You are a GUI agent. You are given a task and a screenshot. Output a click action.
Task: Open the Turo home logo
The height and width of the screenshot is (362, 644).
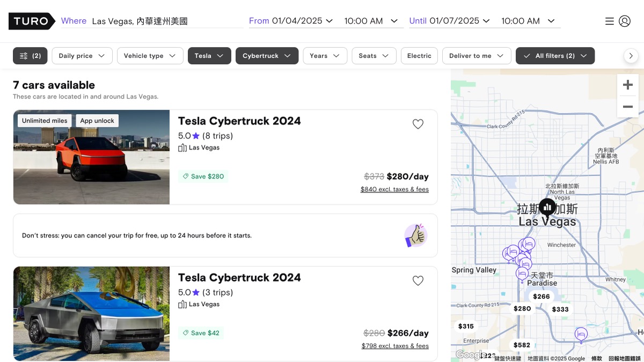tap(32, 21)
